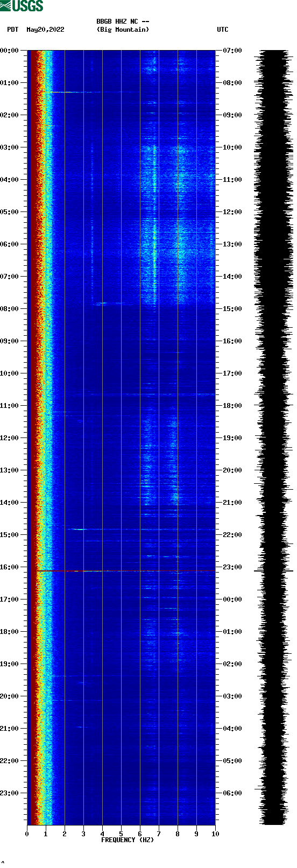This screenshot has width=297, height=868.
Task: Click the 07:00 UTC time label
Action: point(232,51)
